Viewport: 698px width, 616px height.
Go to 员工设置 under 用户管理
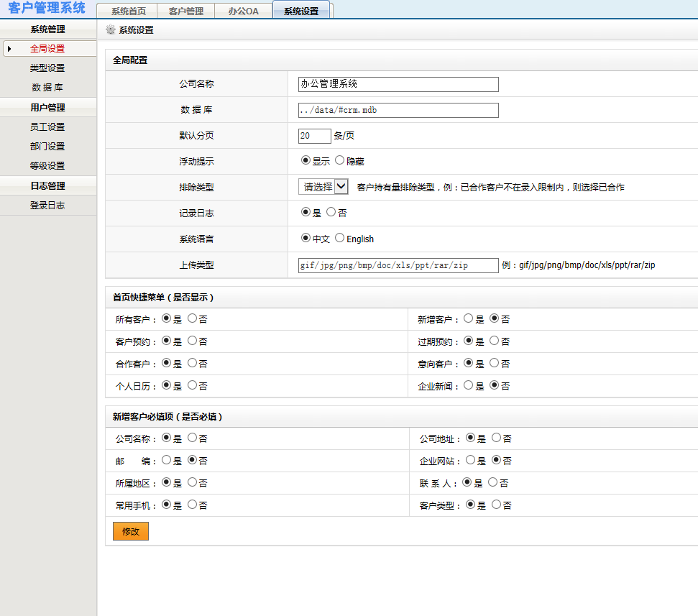[x=47, y=127]
